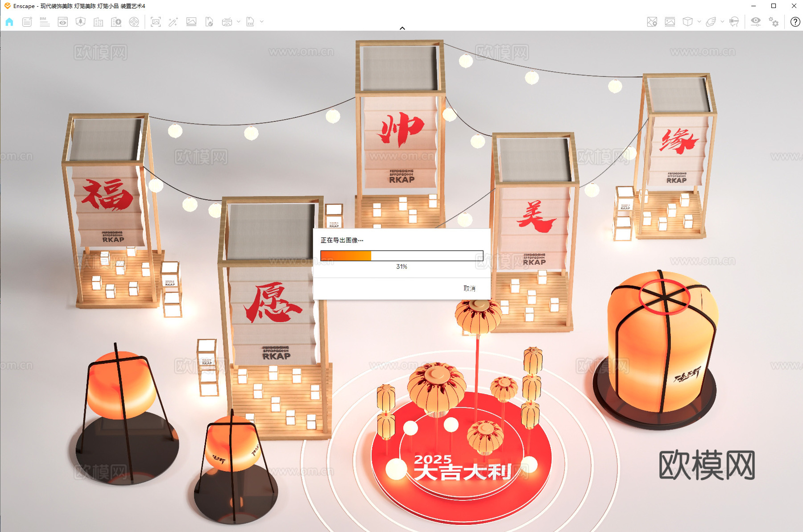Open visual settings eye slider icon
The image size is (803, 532).
pos(756,21)
